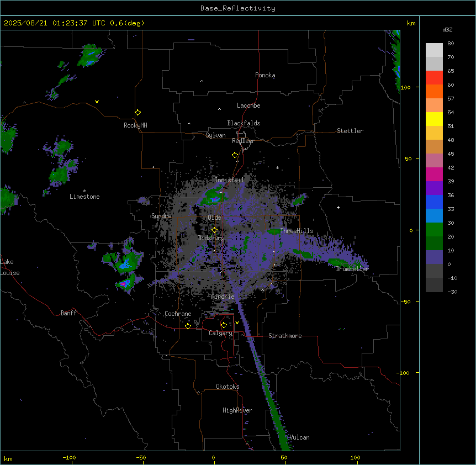Click the Ponoka city label

pyautogui.click(x=265, y=75)
